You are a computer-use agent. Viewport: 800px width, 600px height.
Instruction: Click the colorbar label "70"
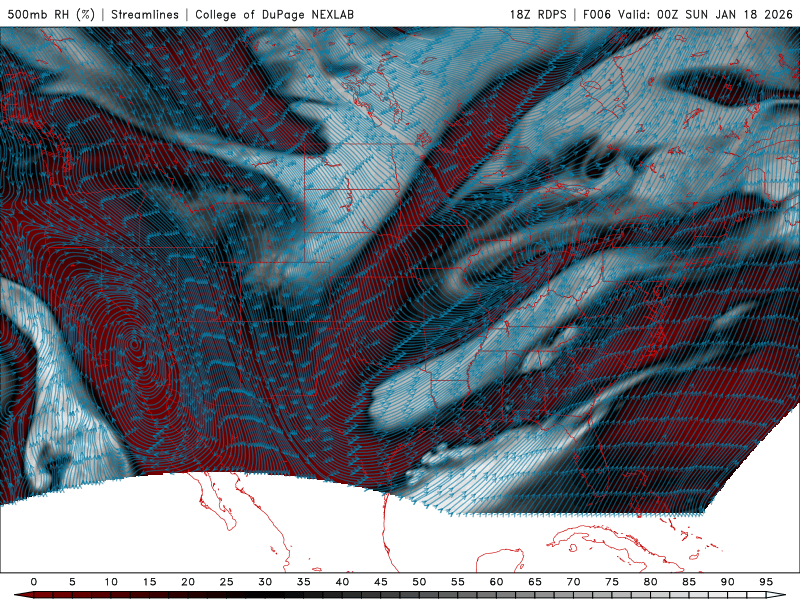point(573,582)
